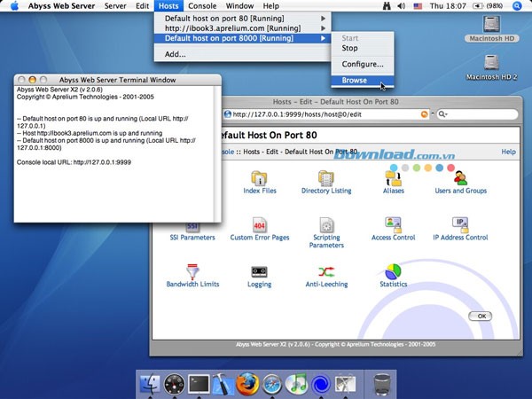
Task: Choose Browse from the host submenu
Action: [355, 81]
